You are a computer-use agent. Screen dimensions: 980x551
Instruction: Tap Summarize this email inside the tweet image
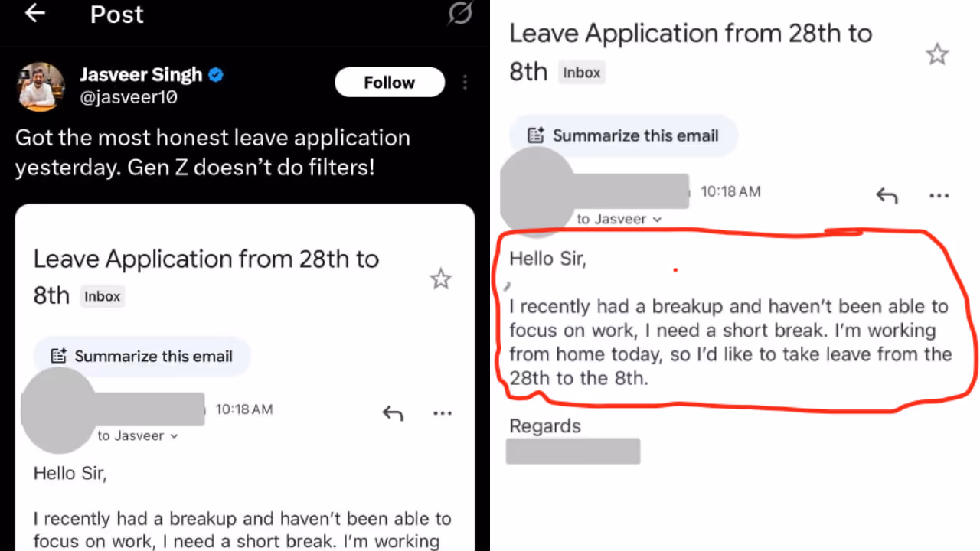pyautogui.click(x=142, y=356)
